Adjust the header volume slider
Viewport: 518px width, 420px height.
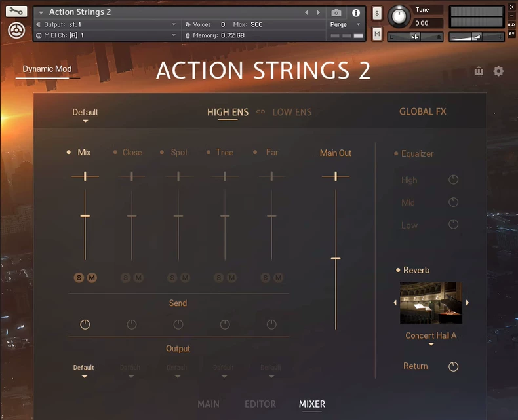tap(477, 37)
